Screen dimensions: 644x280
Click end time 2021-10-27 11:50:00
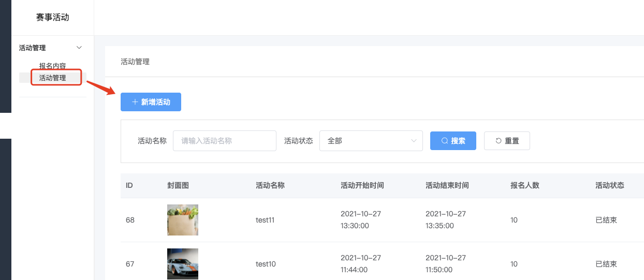tap(446, 264)
